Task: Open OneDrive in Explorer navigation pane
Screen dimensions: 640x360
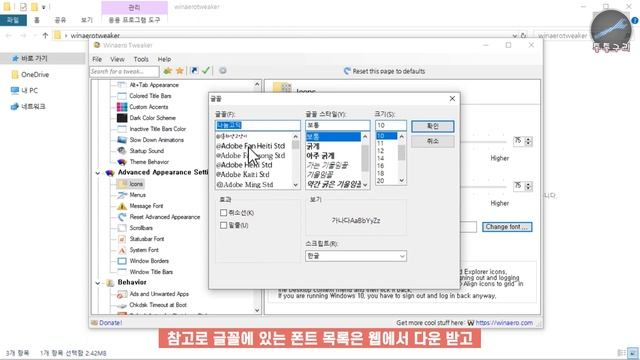Action: [35, 75]
